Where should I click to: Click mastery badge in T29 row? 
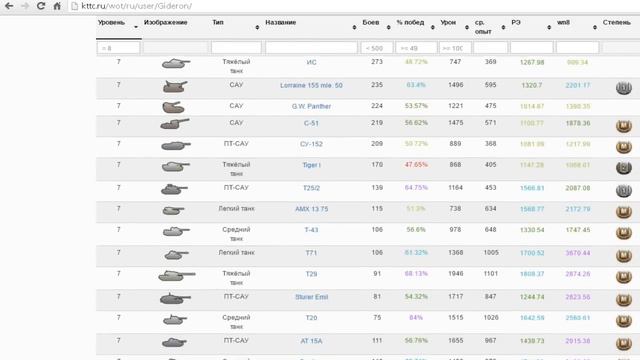(624, 277)
